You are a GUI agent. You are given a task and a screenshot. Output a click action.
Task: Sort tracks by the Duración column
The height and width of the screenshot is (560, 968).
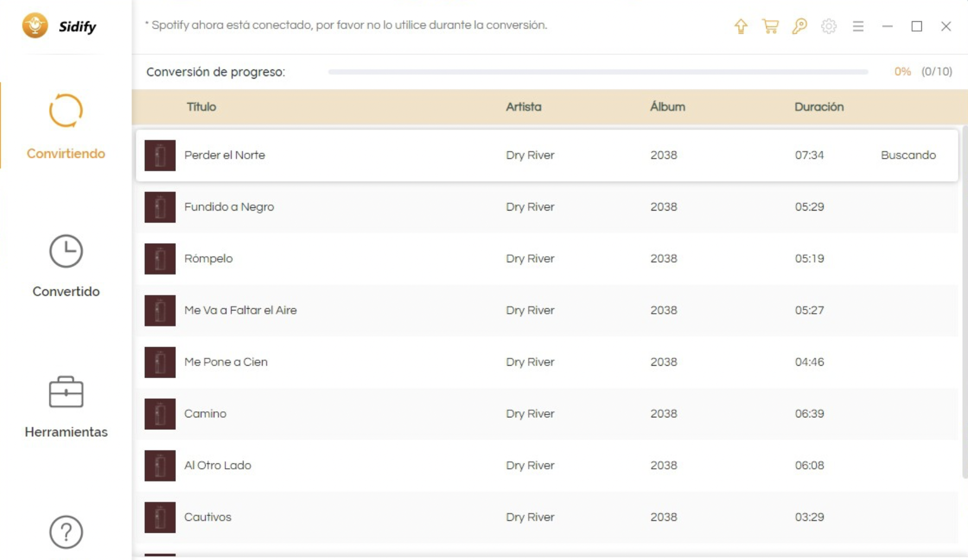pos(819,106)
